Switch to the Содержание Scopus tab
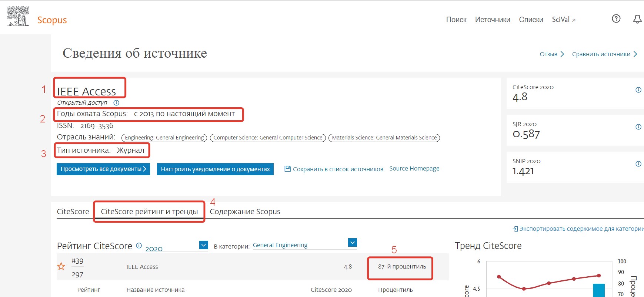The width and height of the screenshot is (644, 297). 245,212
